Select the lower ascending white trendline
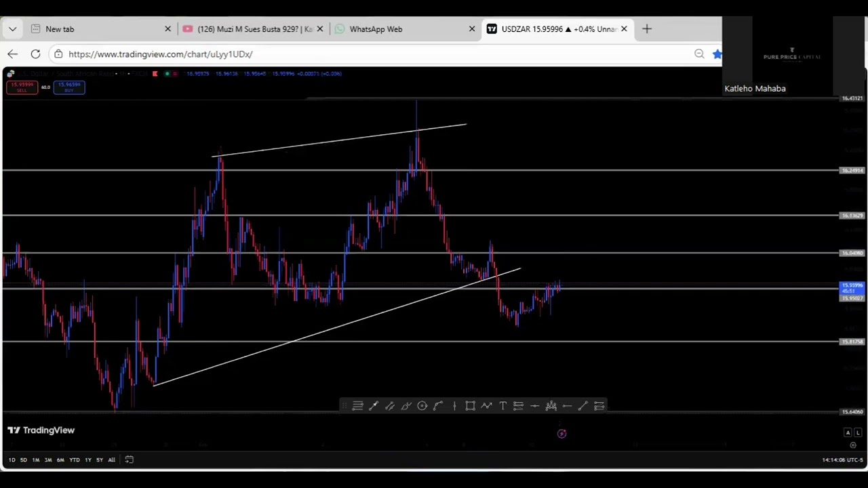868x488 pixels. pos(337,327)
